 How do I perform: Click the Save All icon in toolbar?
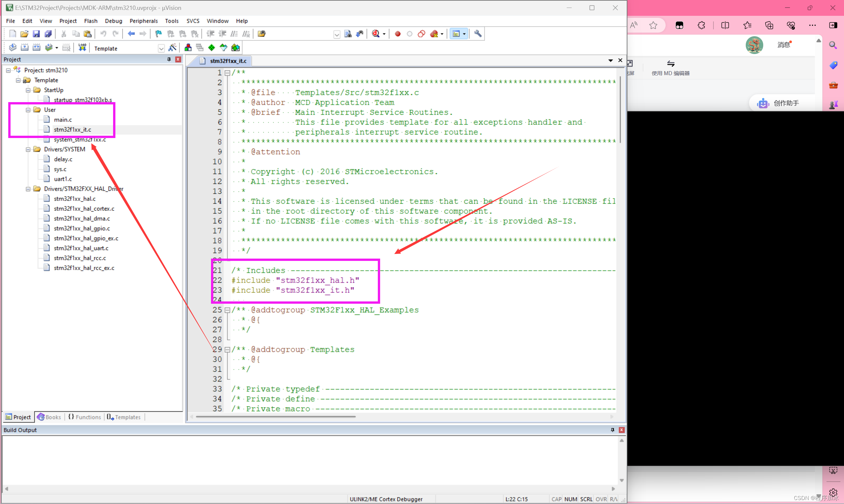48,34
